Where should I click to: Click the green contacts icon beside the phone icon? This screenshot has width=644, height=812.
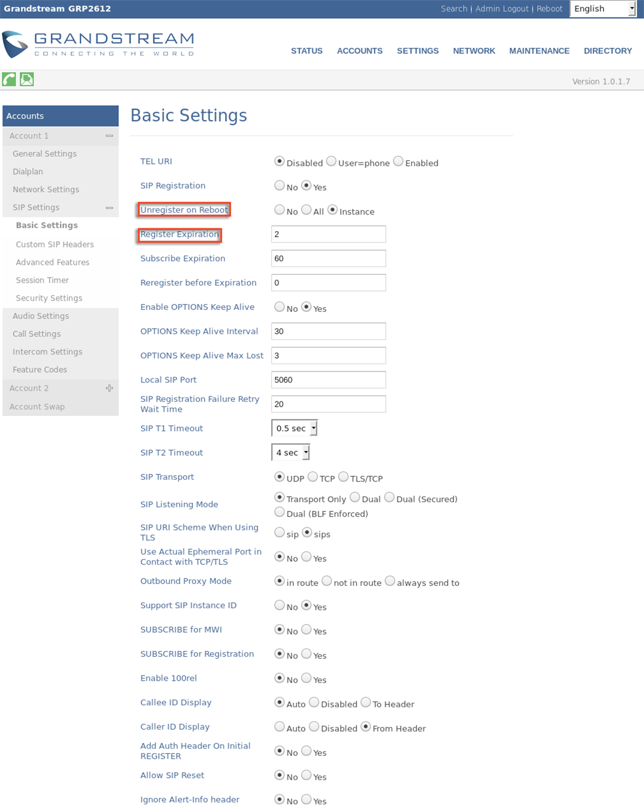coord(27,79)
